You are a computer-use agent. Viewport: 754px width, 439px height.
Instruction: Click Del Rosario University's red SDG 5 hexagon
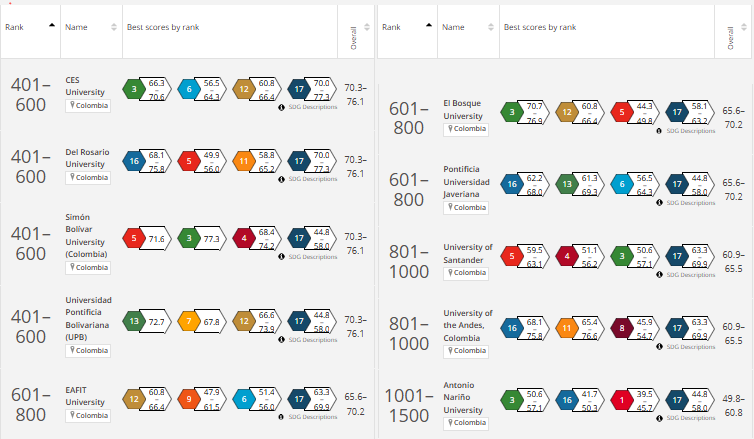click(189, 162)
